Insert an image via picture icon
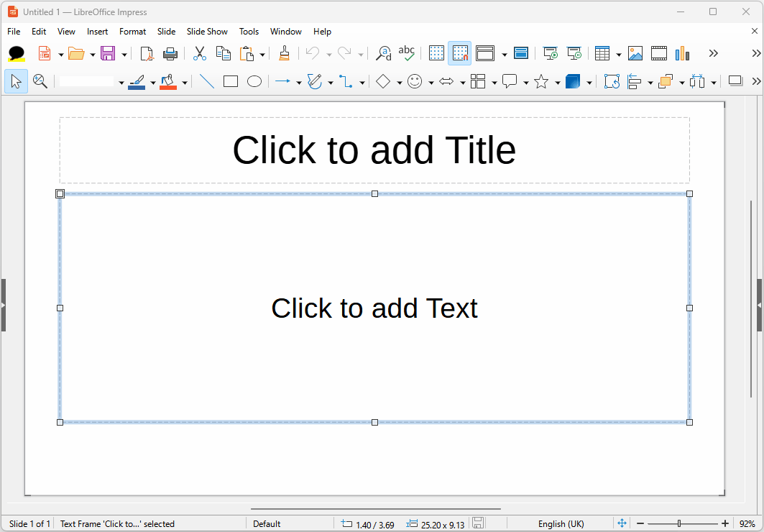764x532 pixels. click(635, 54)
